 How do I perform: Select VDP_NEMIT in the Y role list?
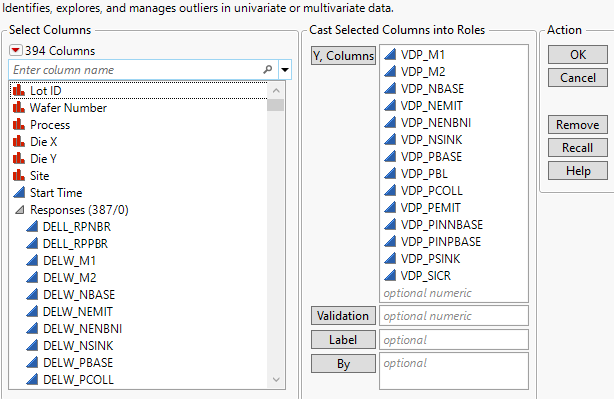point(454,106)
